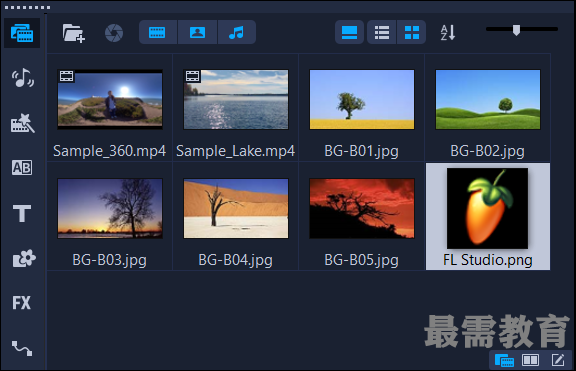The width and height of the screenshot is (576, 371).
Task: Toggle showing photos in library
Action: pyautogui.click(x=197, y=32)
